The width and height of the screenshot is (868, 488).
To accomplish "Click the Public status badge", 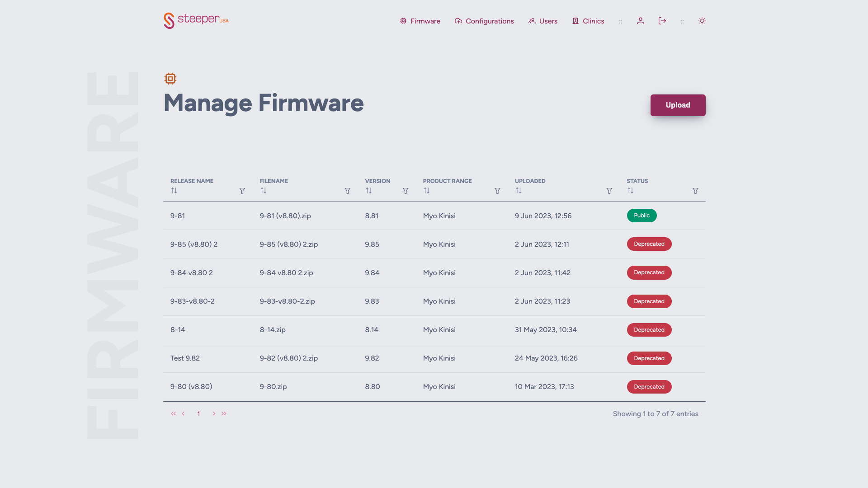I will [642, 216].
